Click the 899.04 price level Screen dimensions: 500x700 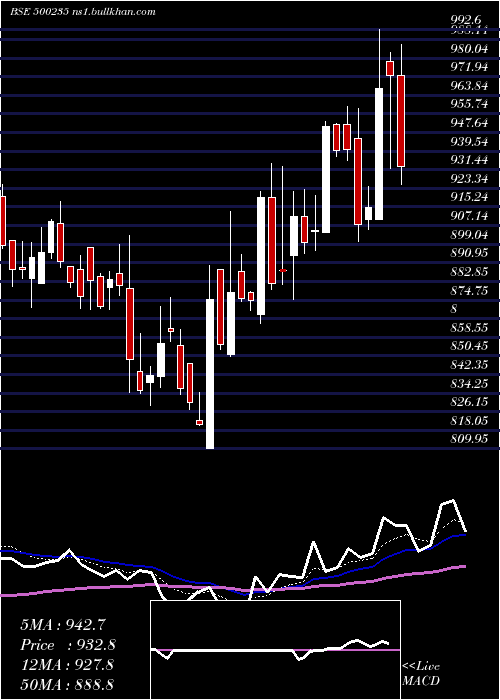(469, 234)
